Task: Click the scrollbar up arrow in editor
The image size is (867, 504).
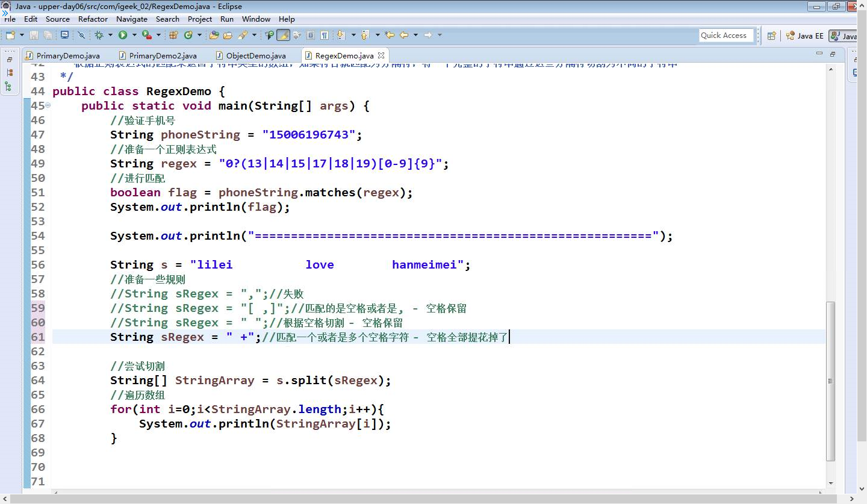Action: pos(831,69)
